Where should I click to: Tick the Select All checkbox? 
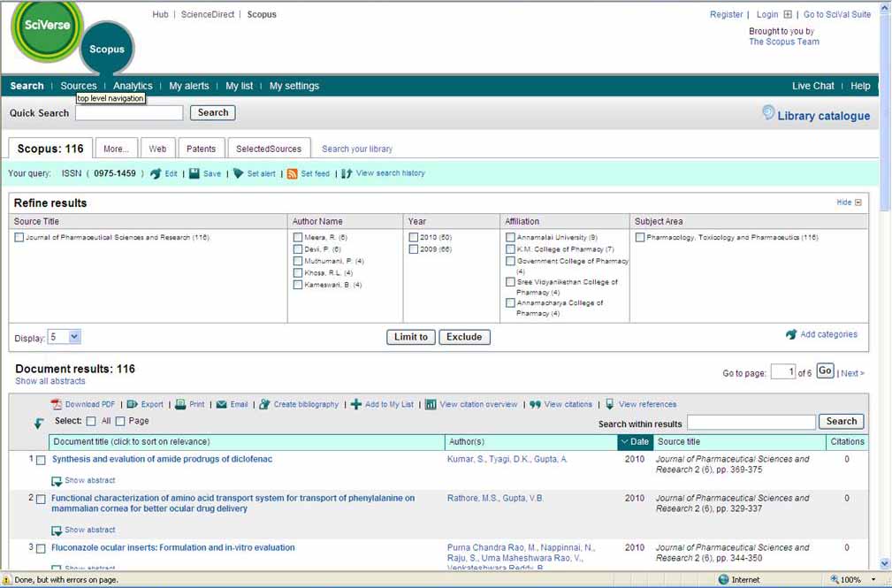91,421
